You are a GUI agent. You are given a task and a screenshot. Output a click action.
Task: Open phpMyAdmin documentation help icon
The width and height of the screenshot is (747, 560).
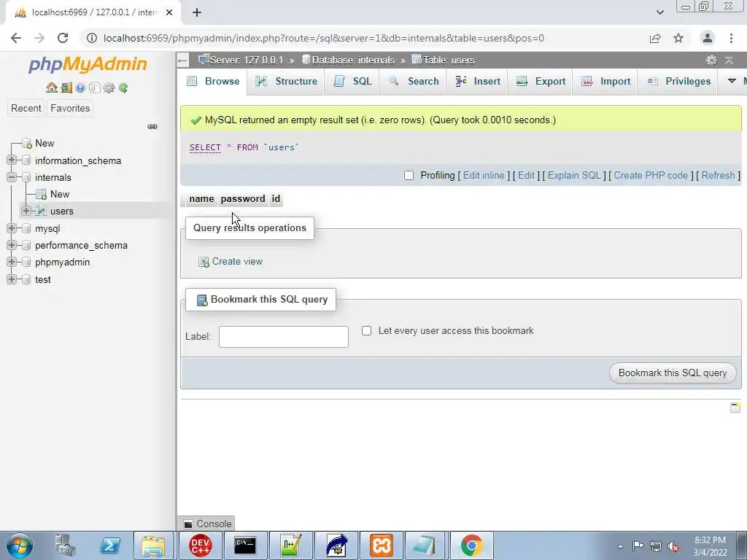pyautogui.click(x=80, y=87)
